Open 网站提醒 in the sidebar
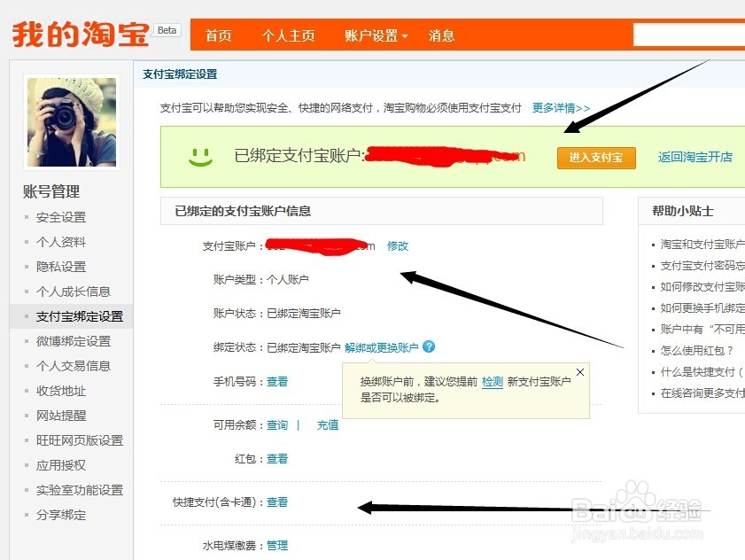The image size is (745, 560). click(x=61, y=416)
